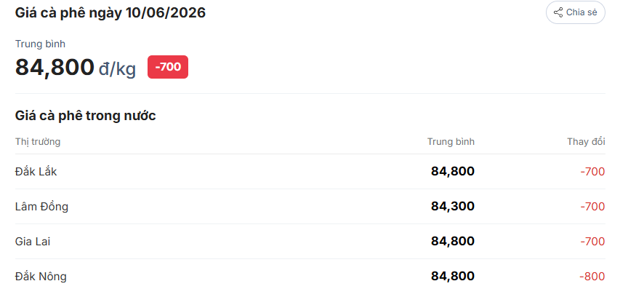Click the Giá cà phê ngày 10/06/2026 heading
The image size is (644, 289).
pos(110,13)
